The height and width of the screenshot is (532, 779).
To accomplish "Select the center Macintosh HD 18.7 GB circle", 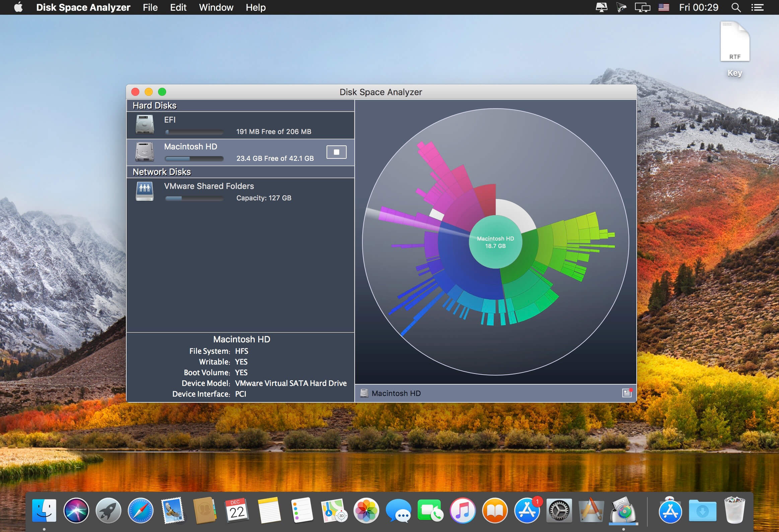I will click(x=495, y=242).
